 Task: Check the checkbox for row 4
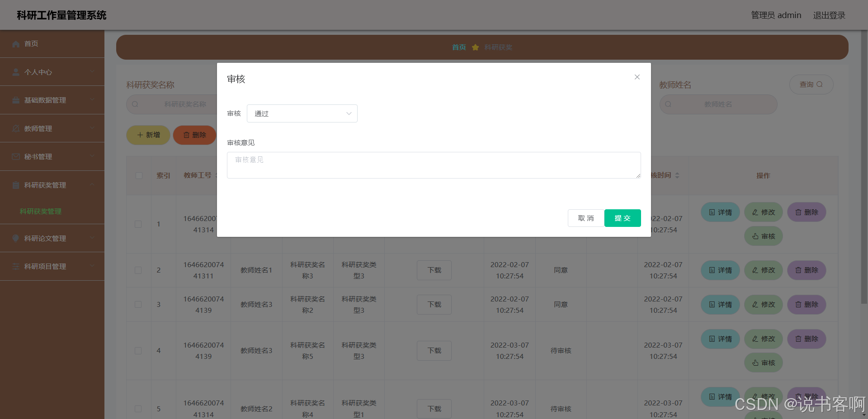point(138,351)
